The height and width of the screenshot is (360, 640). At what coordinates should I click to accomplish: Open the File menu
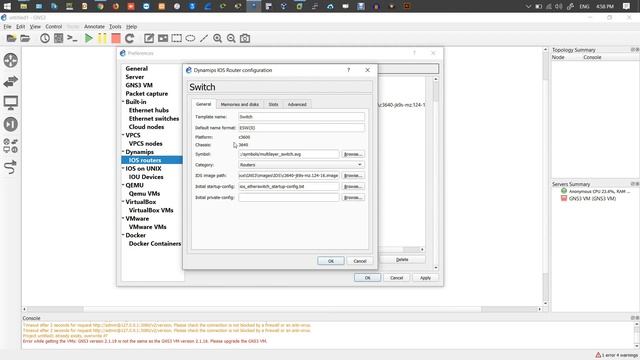pyautogui.click(x=7, y=27)
